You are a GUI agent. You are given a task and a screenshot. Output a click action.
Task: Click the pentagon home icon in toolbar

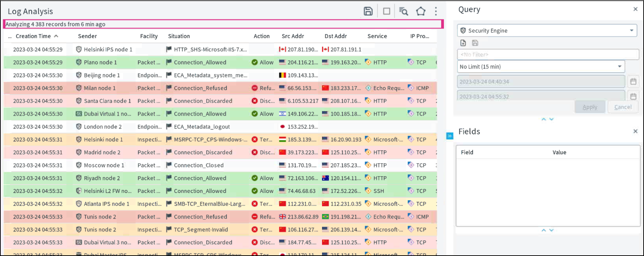pos(421,11)
